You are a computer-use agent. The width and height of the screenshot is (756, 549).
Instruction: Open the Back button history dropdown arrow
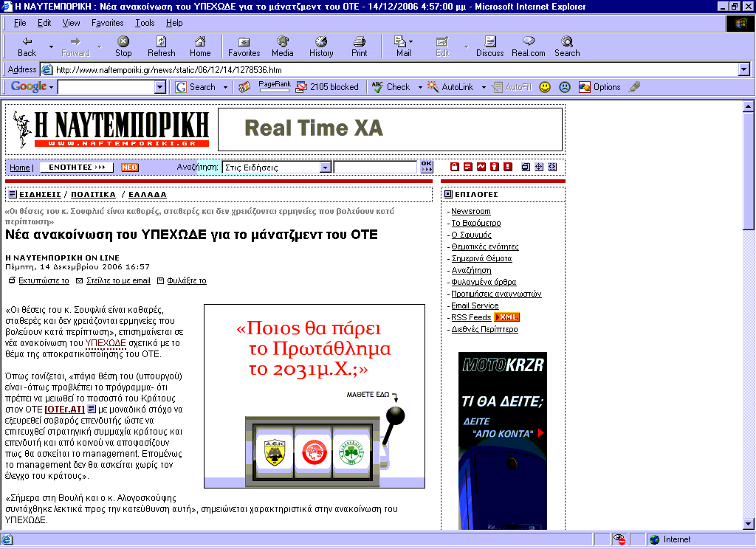coord(51,46)
